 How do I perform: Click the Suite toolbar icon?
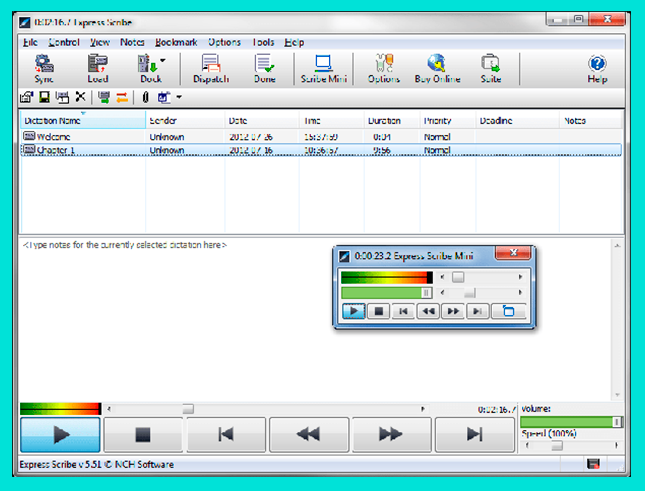click(490, 68)
